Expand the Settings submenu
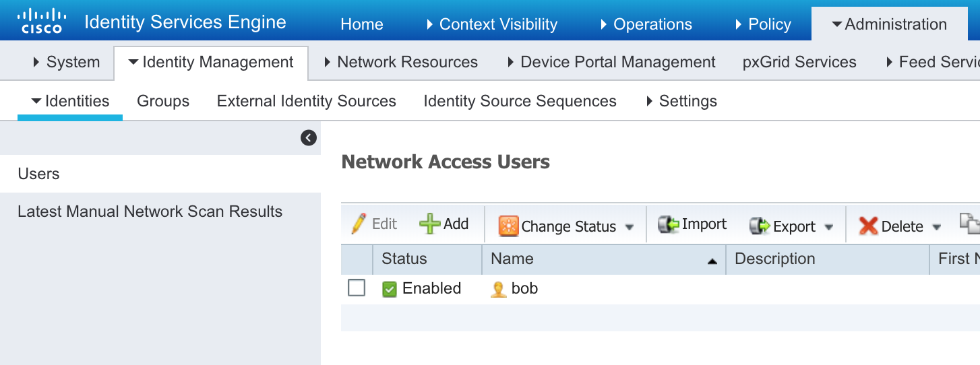This screenshot has width=980, height=365. coord(681,101)
